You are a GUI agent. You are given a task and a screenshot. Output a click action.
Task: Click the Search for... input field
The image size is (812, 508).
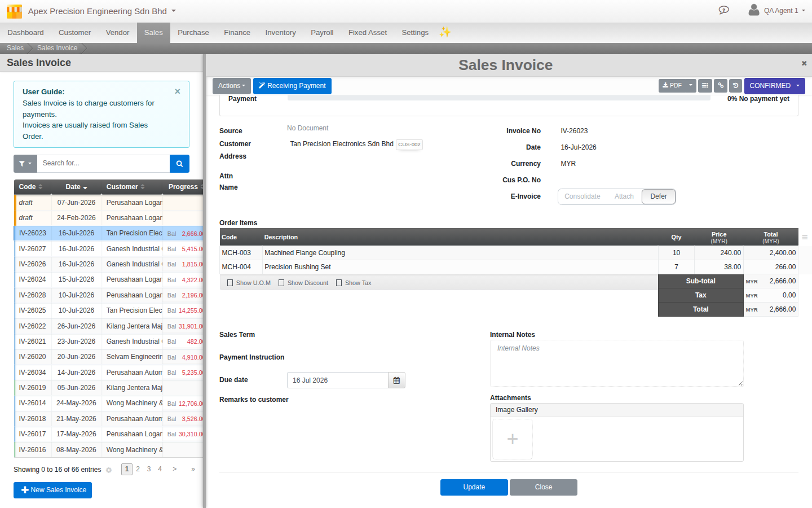pos(103,164)
